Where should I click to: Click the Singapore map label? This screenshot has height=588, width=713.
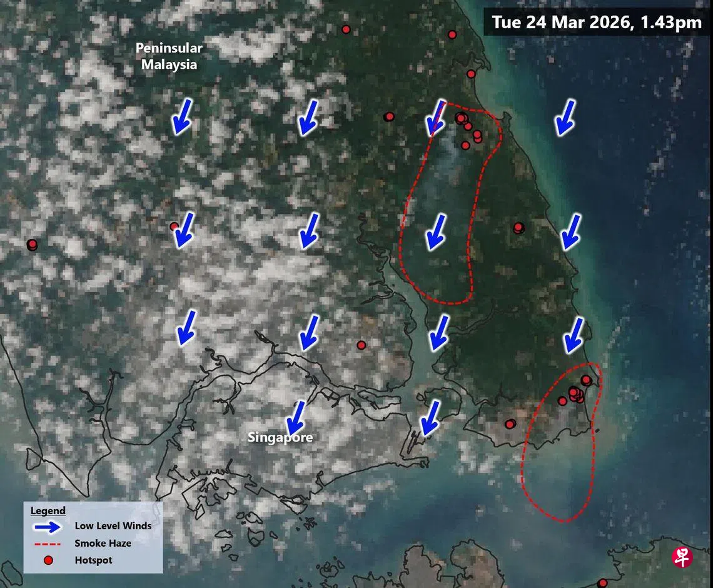click(280, 437)
